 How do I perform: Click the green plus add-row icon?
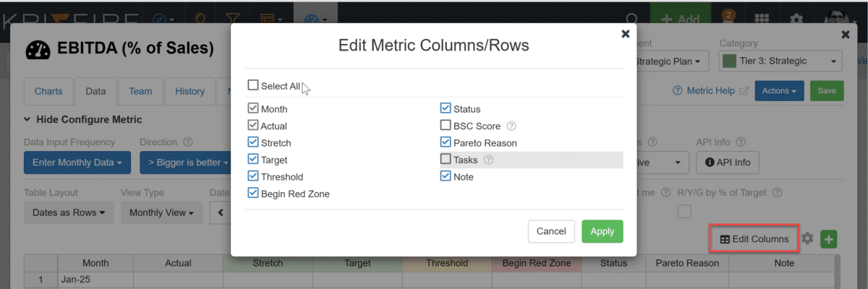pos(829,239)
